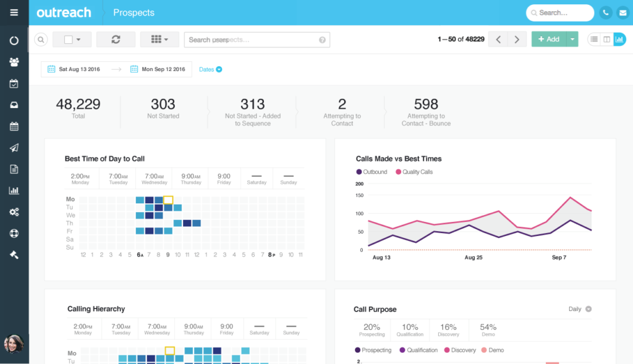633x364 pixels.
Task: Open Settings with the gears icon
Action: 14,212
